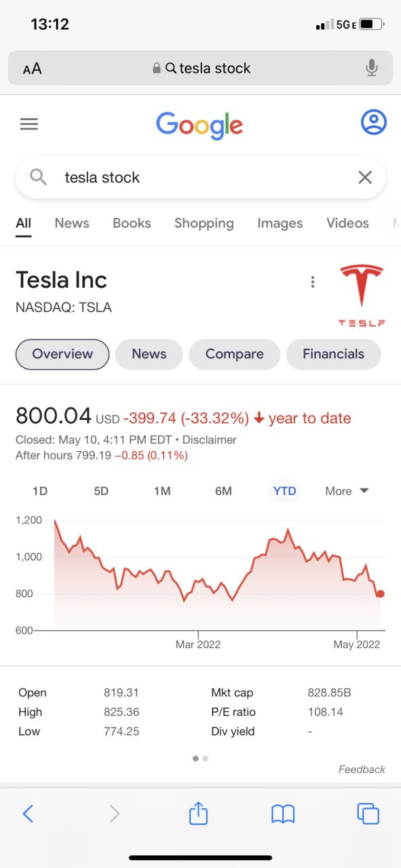Select the 1D chart range
The image size is (401, 868).
point(40,491)
